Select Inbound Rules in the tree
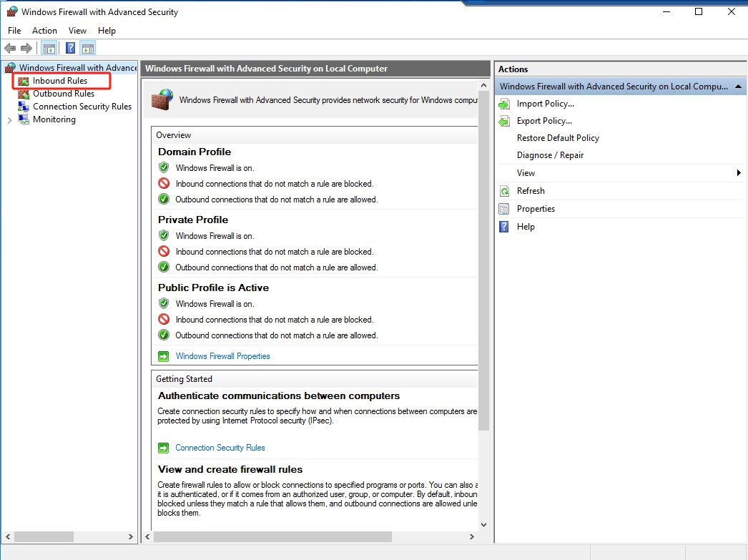748x560 pixels. pos(60,81)
